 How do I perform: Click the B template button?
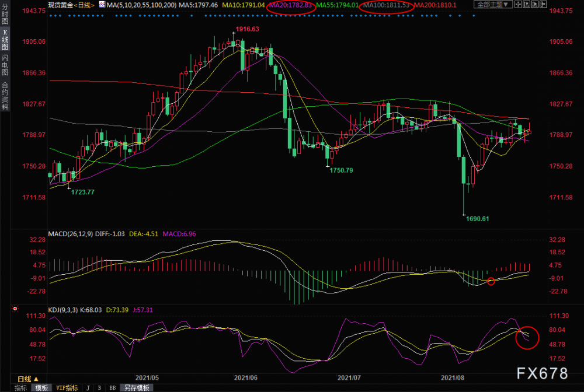[99, 388]
